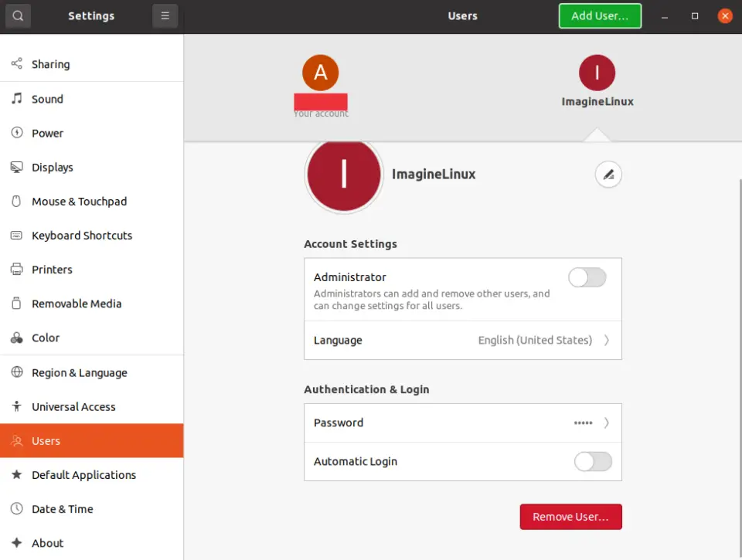Click the Sound music note icon
742x560 pixels.
click(16, 99)
